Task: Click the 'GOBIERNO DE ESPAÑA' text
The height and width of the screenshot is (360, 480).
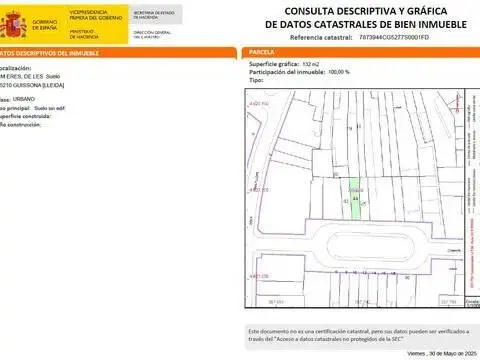Action: point(45,25)
